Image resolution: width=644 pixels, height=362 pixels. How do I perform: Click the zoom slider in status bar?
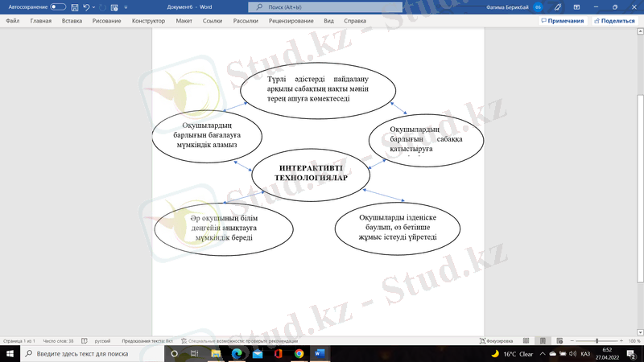click(x=597, y=341)
